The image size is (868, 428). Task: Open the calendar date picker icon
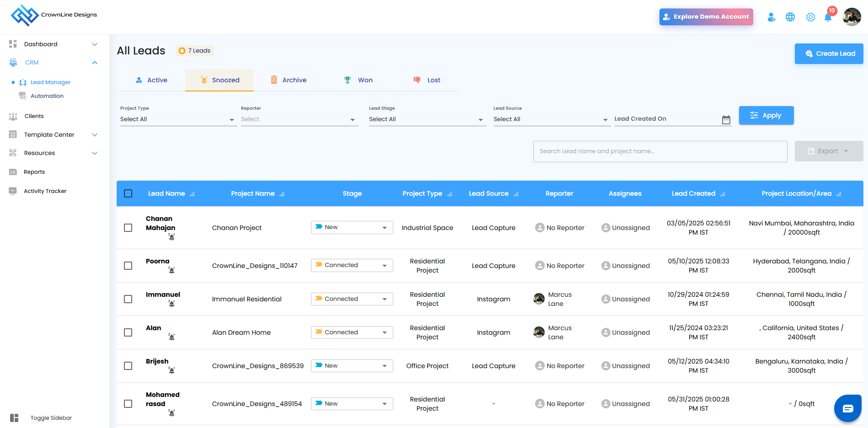(726, 120)
